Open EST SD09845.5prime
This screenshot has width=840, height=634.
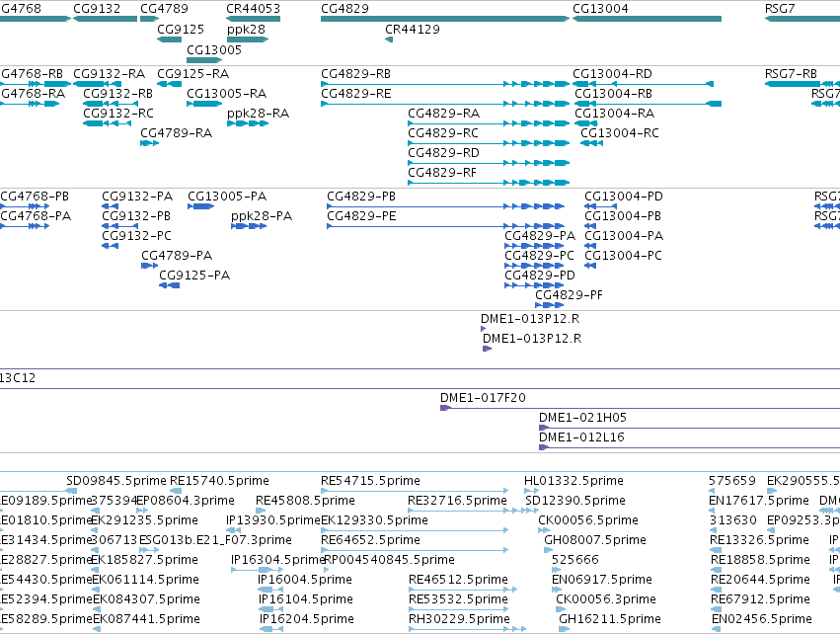point(116,481)
